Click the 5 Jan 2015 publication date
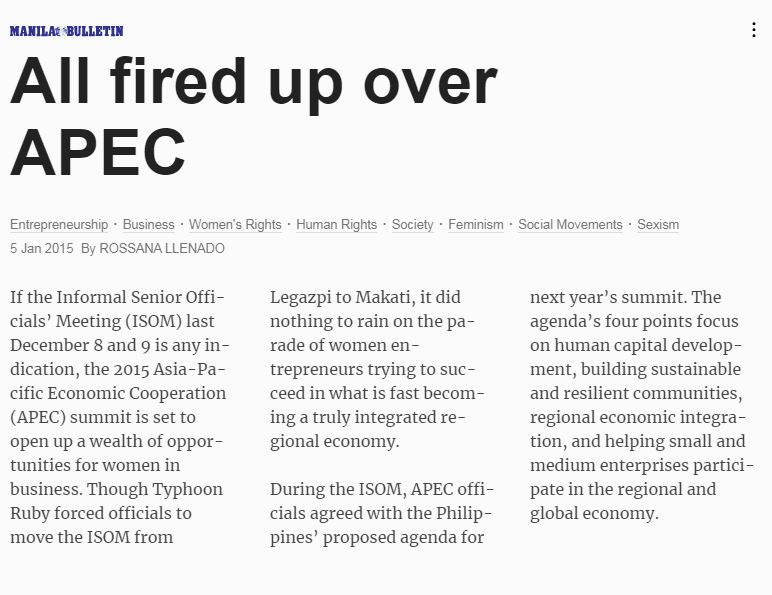The width and height of the screenshot is (772, 595). pyautogui.click(x=41, y=248)
